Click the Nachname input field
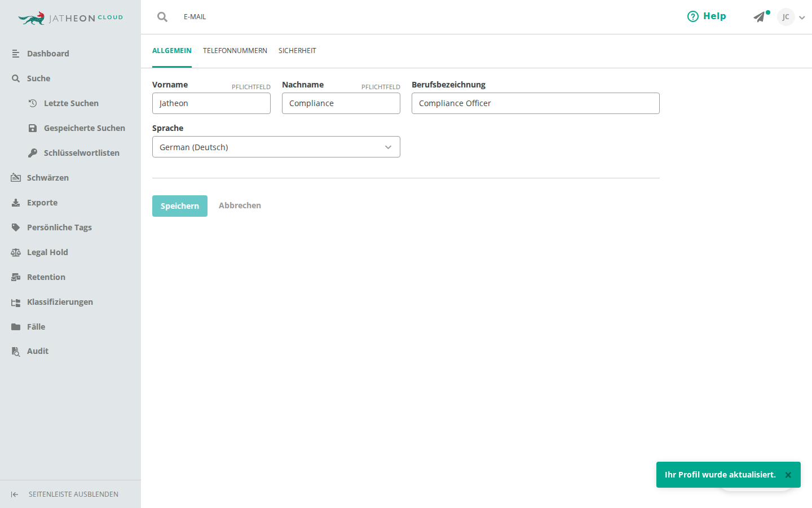812x508 pixels. tap(341, 103)
